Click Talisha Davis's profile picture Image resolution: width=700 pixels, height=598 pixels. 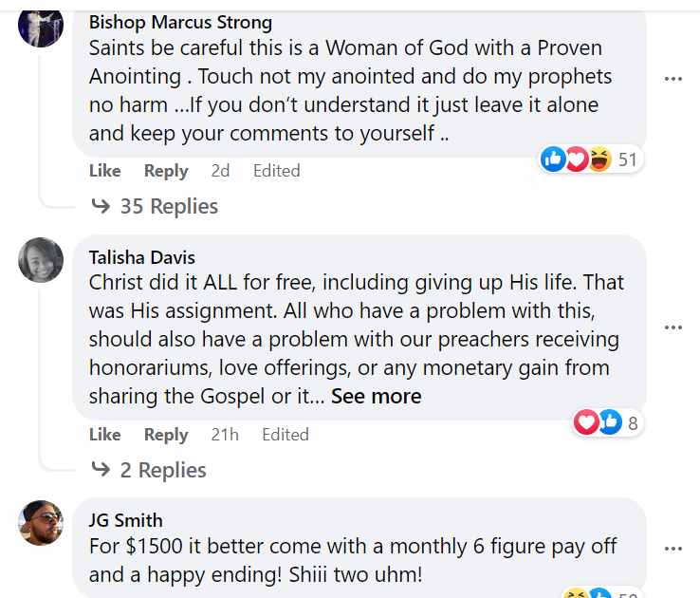click(x=41, y=260)
